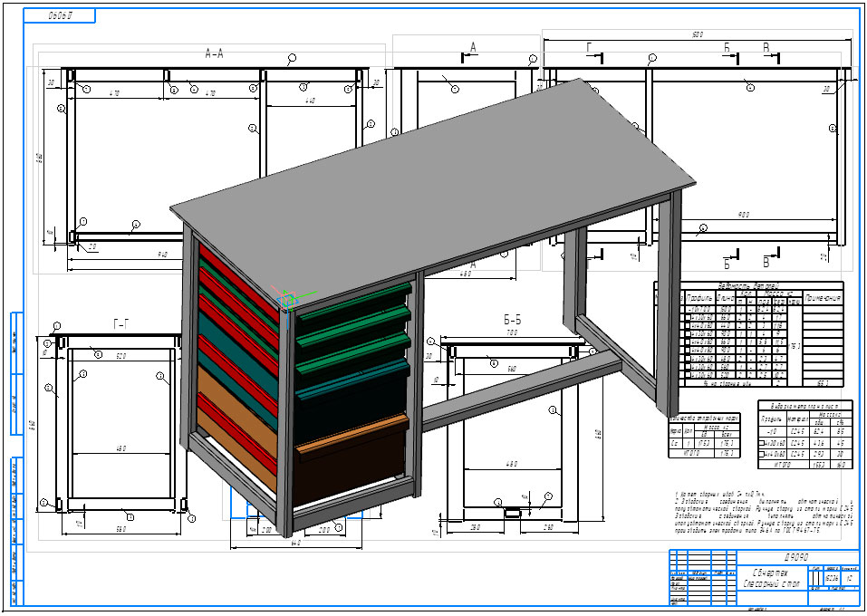
Task: Click the "Б-Б" section view title
Action: pyautogui.click(x=513, y=320)
